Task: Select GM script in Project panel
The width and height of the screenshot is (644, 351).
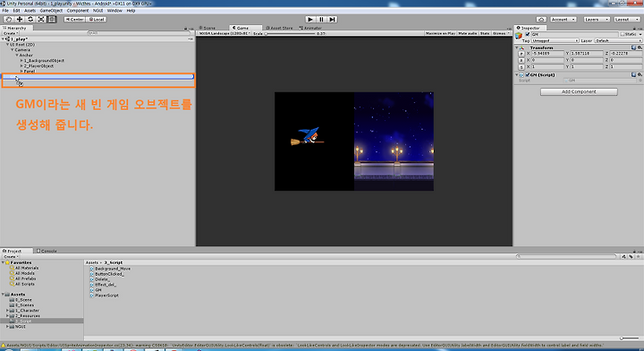Action: tap(96, 290)
